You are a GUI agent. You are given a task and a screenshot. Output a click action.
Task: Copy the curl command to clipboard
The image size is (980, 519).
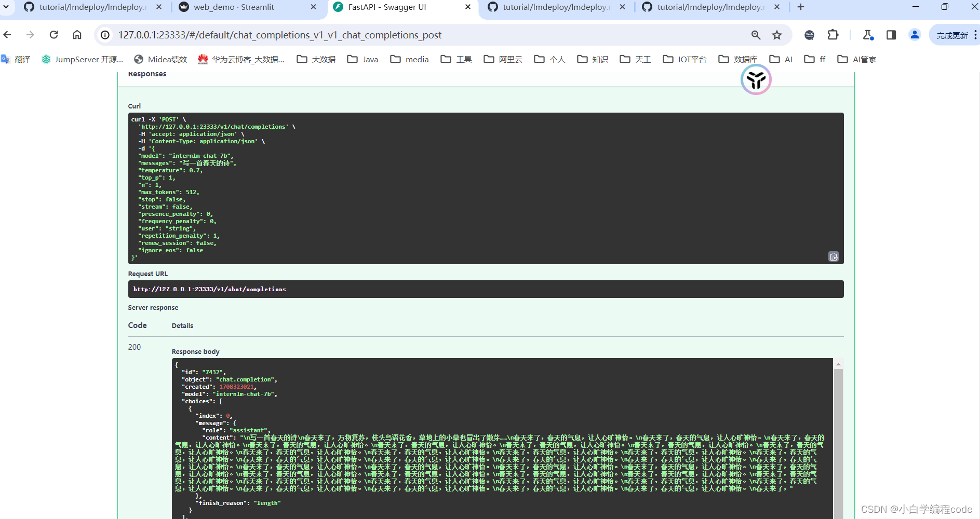tap(834, 256)
